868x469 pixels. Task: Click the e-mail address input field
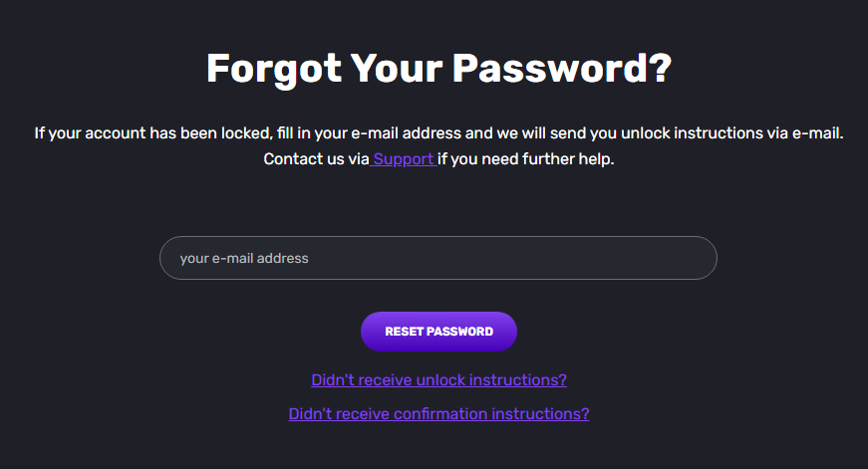pos(437,258)
